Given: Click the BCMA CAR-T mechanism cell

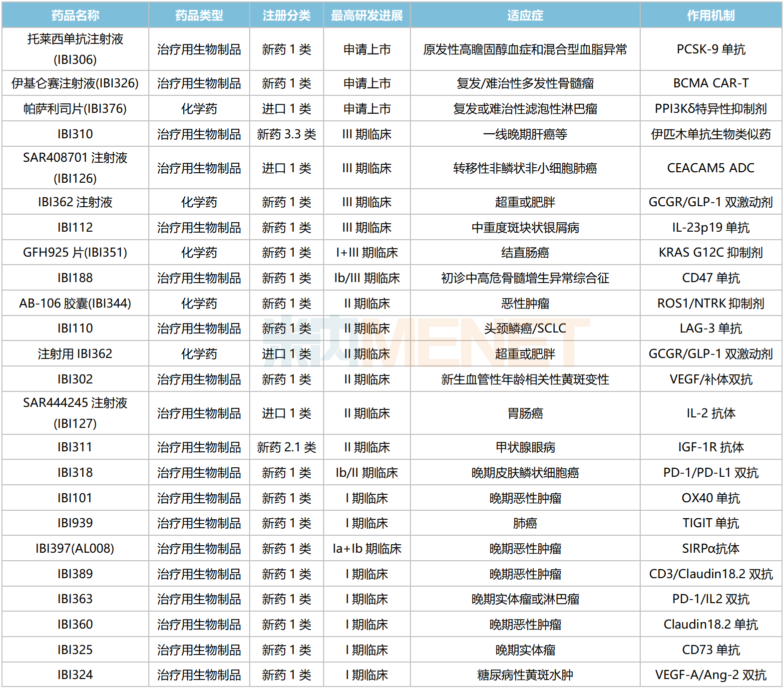Looking at the screenshot, I should (x=711, y=83).
